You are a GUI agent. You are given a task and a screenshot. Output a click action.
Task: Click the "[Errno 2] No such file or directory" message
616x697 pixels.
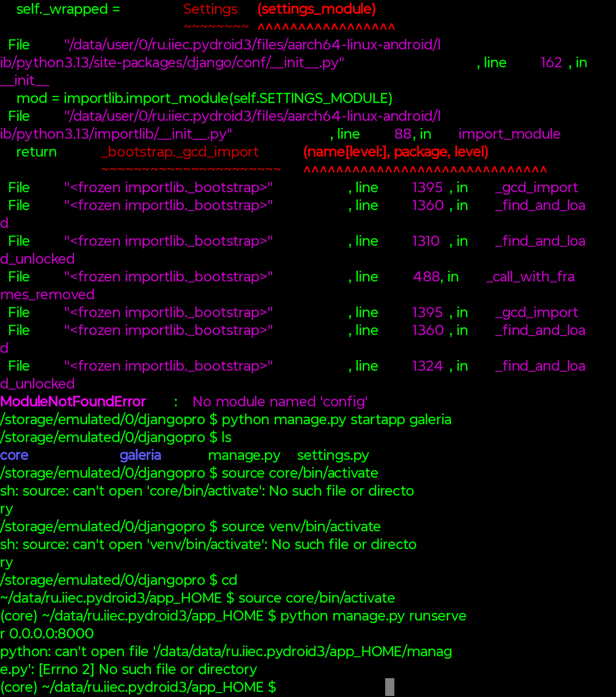pyautogui.click(x=147, y=669)
